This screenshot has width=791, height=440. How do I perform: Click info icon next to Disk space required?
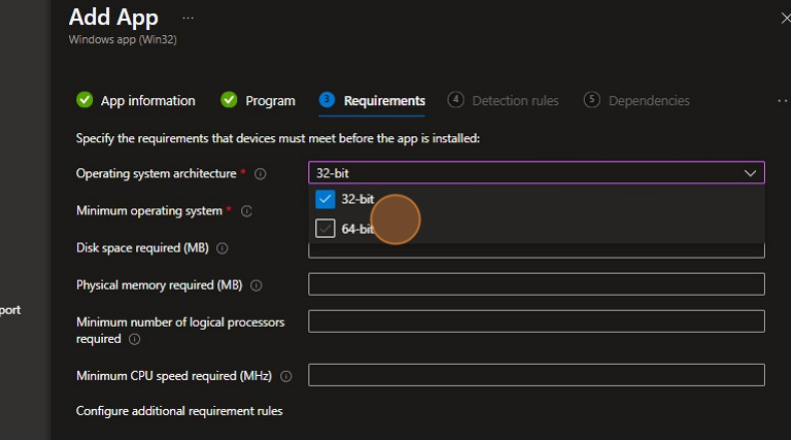[222, 248]
